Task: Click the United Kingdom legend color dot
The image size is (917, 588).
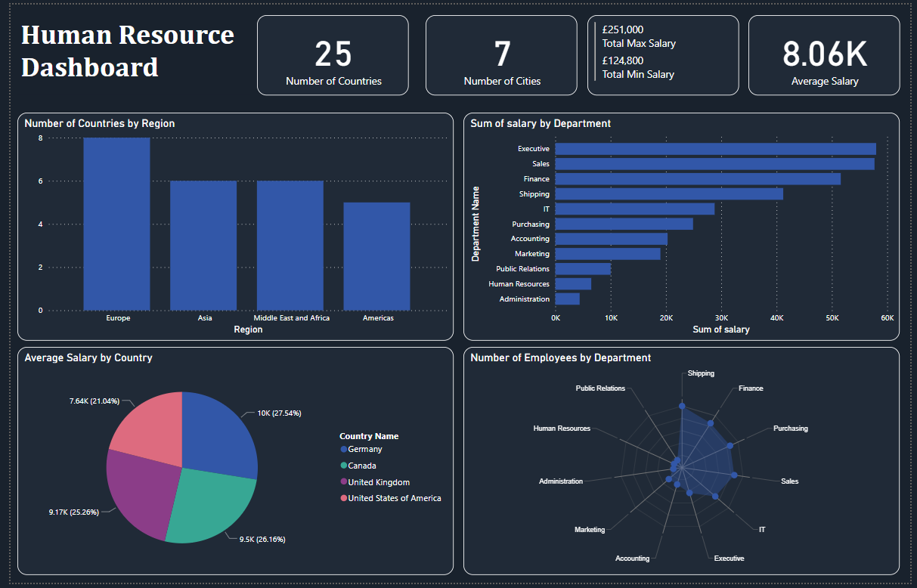Action: click(x=344, y=482)
